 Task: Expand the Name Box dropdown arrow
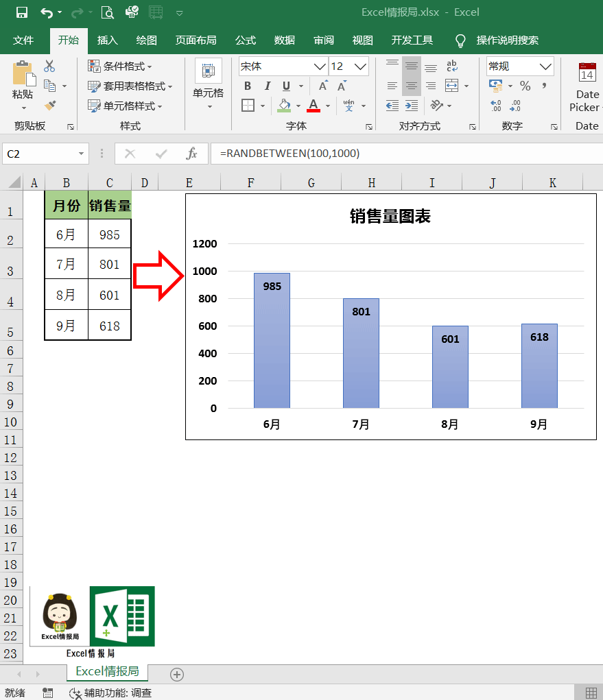[x=81, y=154]
